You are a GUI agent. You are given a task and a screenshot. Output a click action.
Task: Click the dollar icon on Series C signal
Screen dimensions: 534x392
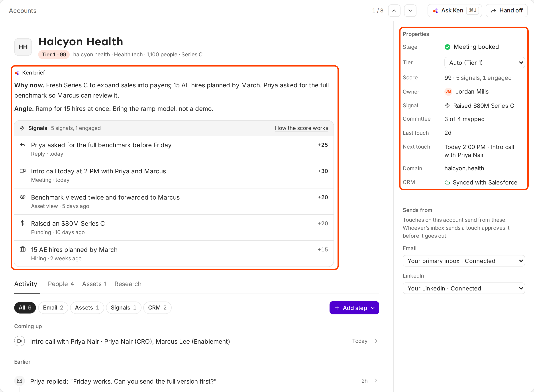coord(23,223)
